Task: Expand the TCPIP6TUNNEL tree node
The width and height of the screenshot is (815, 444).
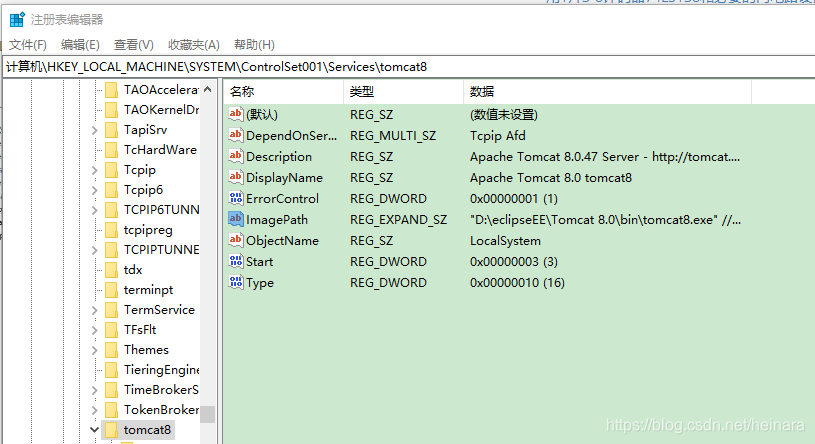Action: (95, 210)
